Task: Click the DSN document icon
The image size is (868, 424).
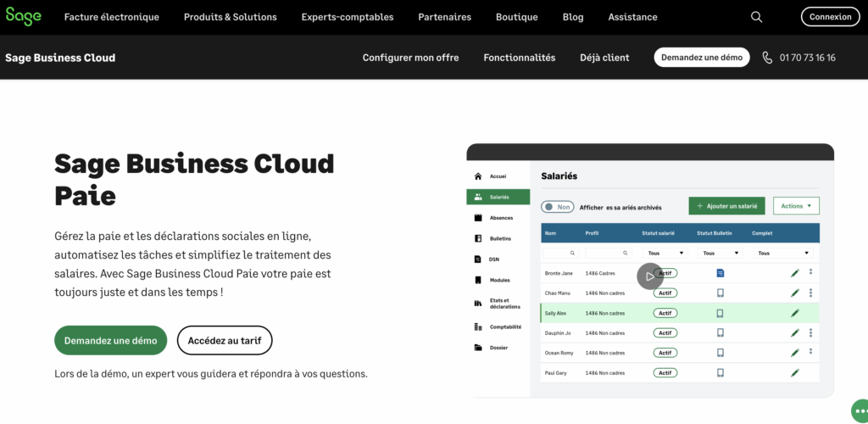Action: tap(478, 259)
